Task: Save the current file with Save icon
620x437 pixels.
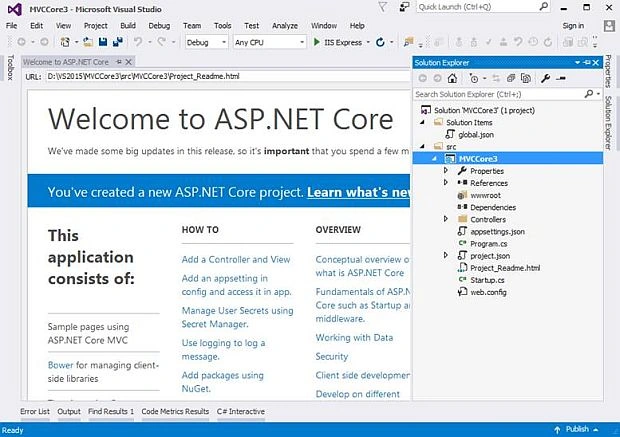Action: (x=103, y=42)
